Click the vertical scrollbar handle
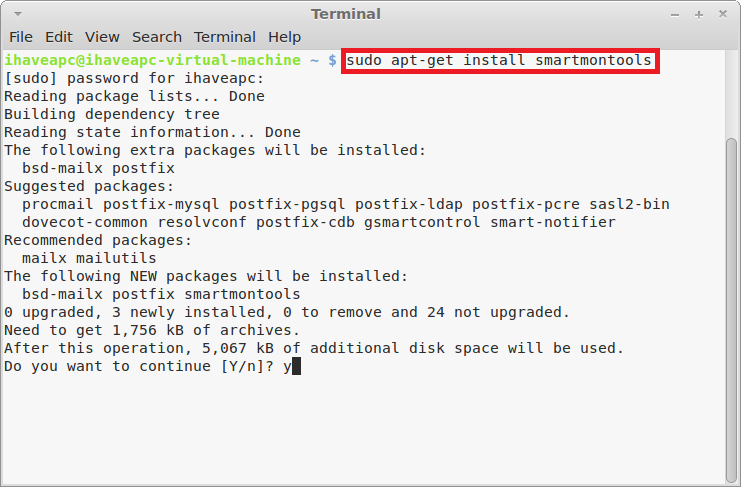The width and height of the screenshot is (741, 487). [x=731, y=310]
